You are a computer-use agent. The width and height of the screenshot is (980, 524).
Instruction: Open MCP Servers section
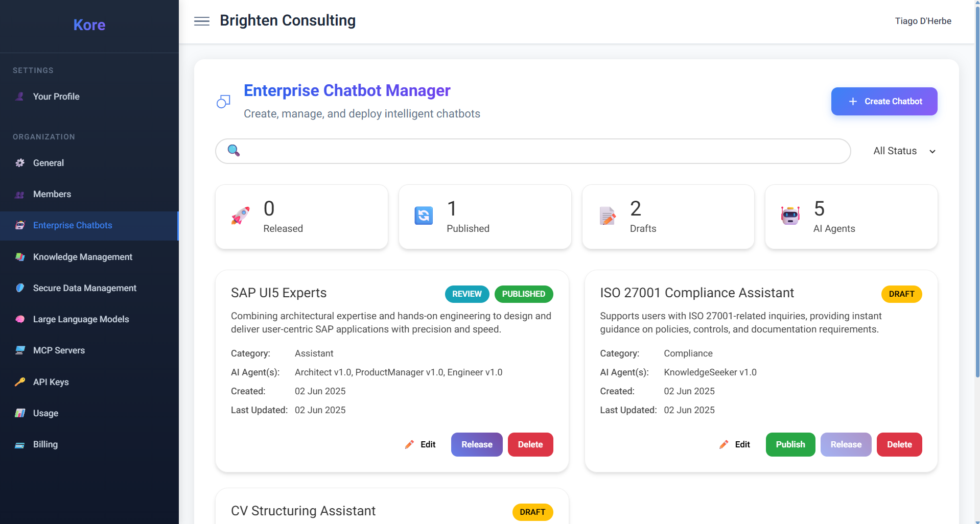click(89, 350)
